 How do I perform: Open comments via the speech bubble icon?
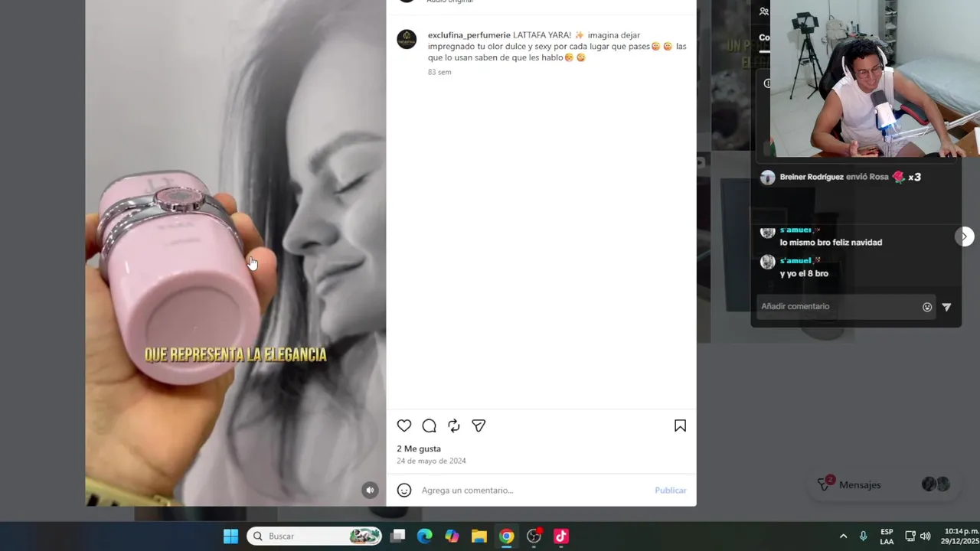[430, 426]
